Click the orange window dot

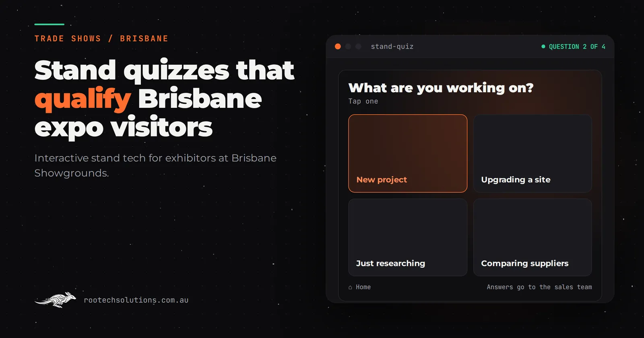pos(338,47)
